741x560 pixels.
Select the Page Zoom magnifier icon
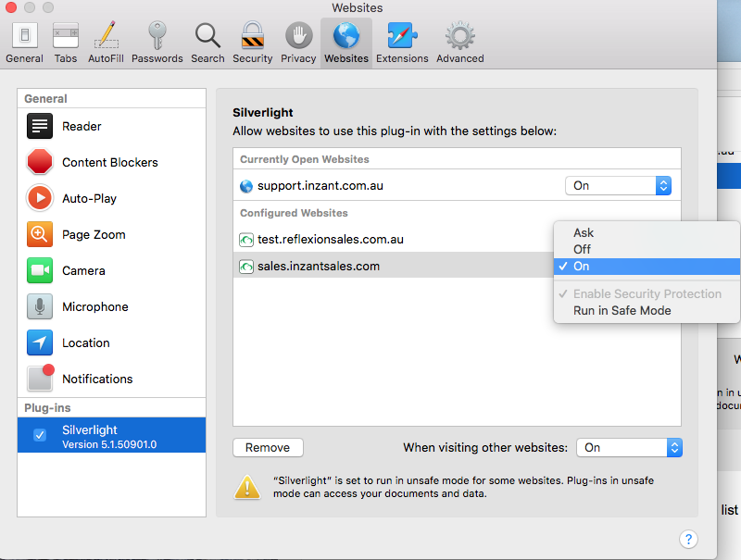tap(40, 234)
